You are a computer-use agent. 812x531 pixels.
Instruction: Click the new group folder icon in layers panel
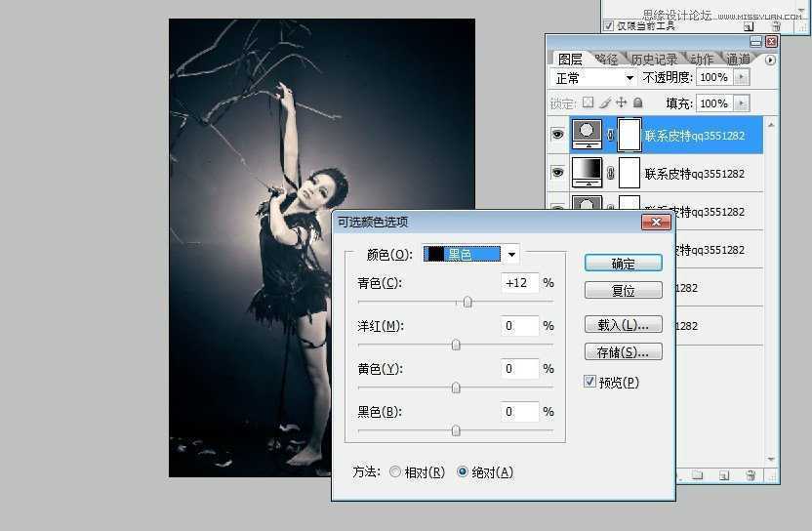(698, 474)
